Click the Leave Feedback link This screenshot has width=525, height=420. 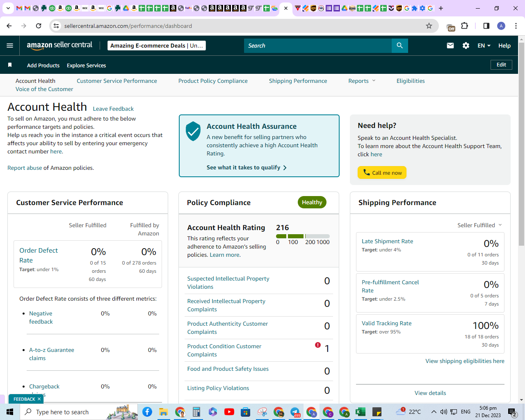tap(113, 109)
